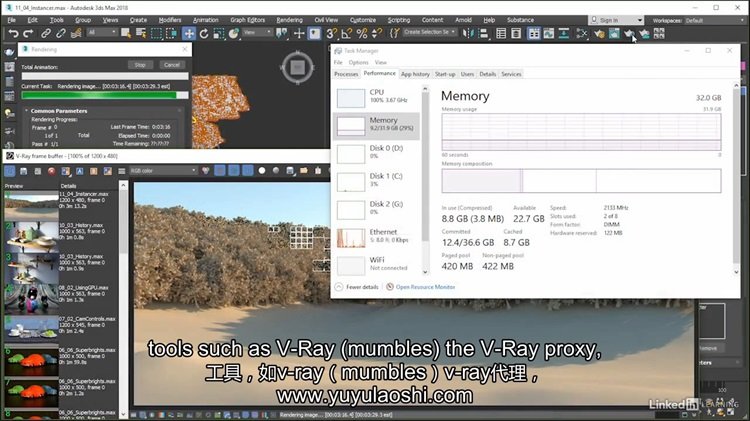750x421 pixels.
Task: Toggle grey circle channel in frame buffer
Action: 276,171
